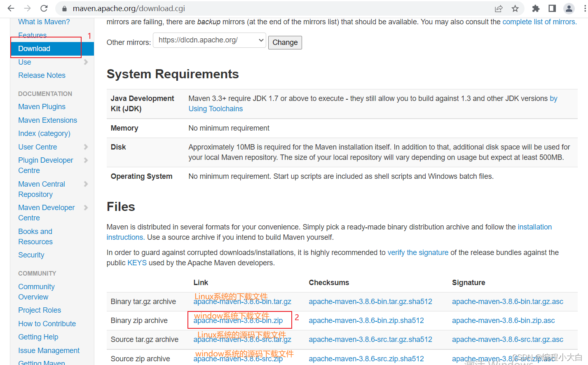
Task: Open the extensions puzzle icon
Action: tap(536, 8)
